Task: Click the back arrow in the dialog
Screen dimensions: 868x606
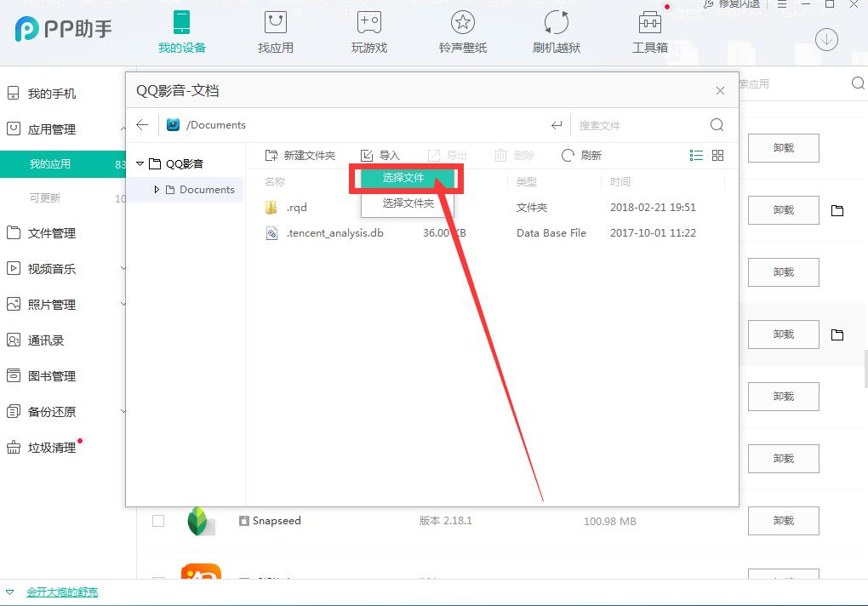Action: point(142,124)
